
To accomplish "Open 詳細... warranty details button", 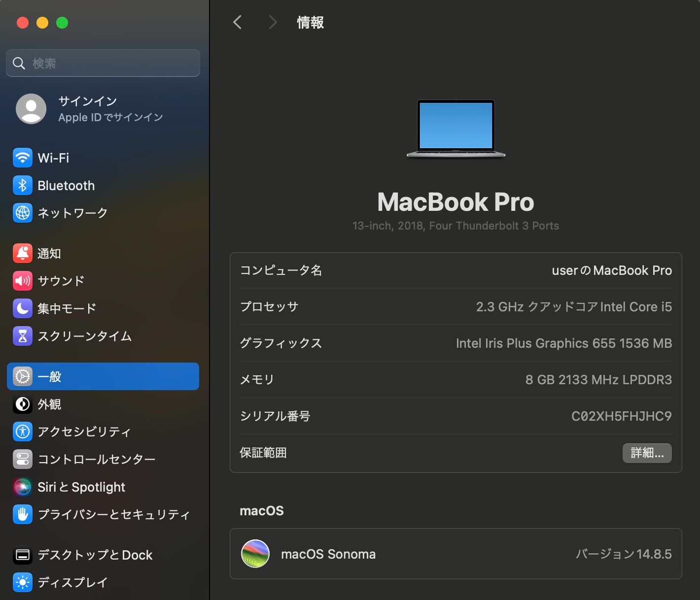I will [647, 453].
